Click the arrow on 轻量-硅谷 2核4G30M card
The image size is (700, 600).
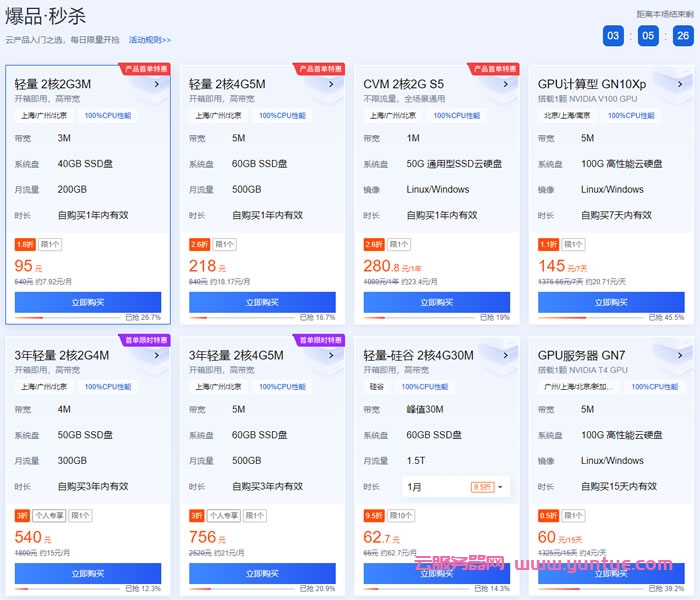[506, 354]
